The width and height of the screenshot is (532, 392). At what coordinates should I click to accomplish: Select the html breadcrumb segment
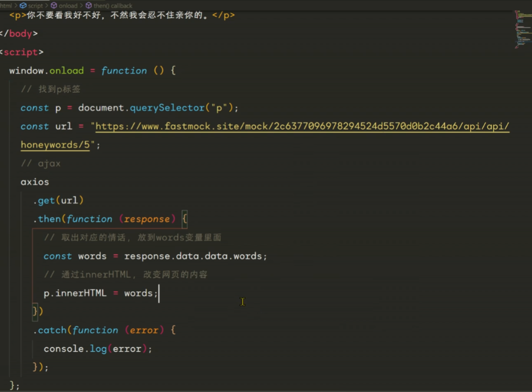[x=6, y=6]
